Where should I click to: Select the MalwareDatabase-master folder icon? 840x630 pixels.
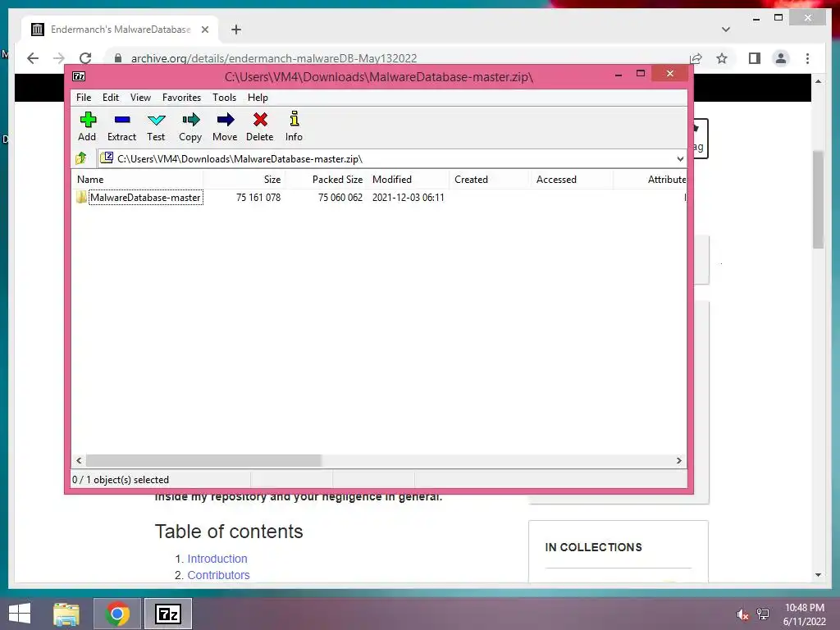click(x=81, y=197)
